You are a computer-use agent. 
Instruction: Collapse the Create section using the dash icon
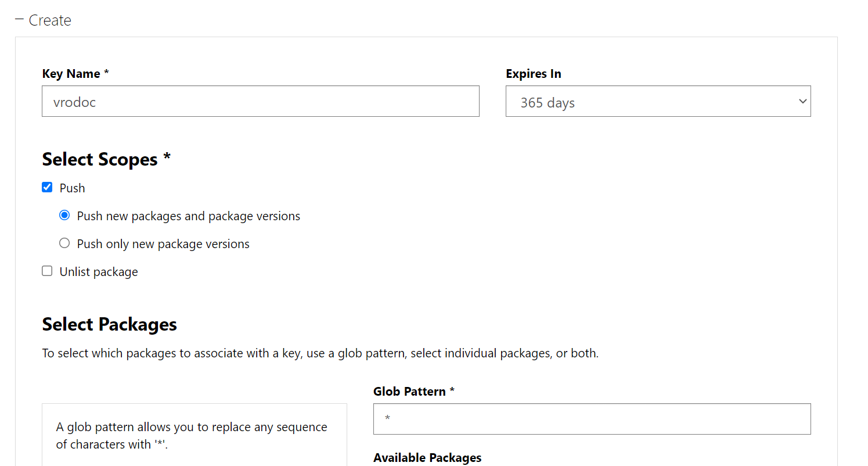tap(20, 20)
